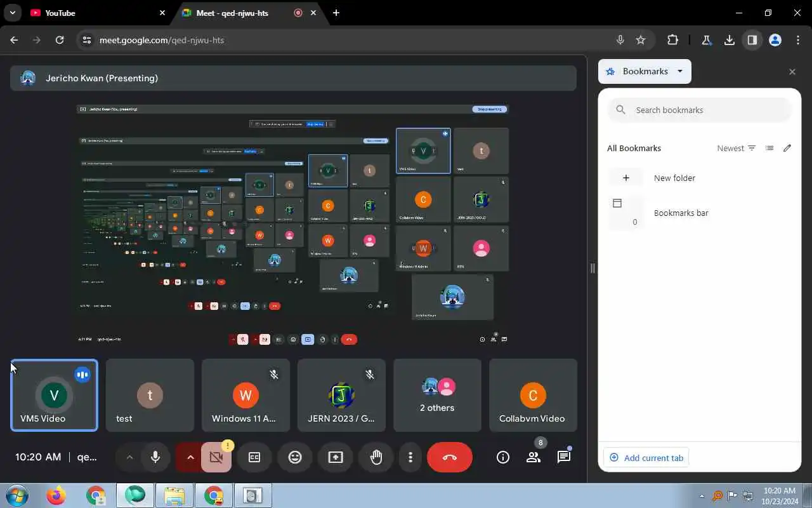This screenshot has width=812, height=508.
Task: Close the bookmarks side panel
Action: click(792, 72)
